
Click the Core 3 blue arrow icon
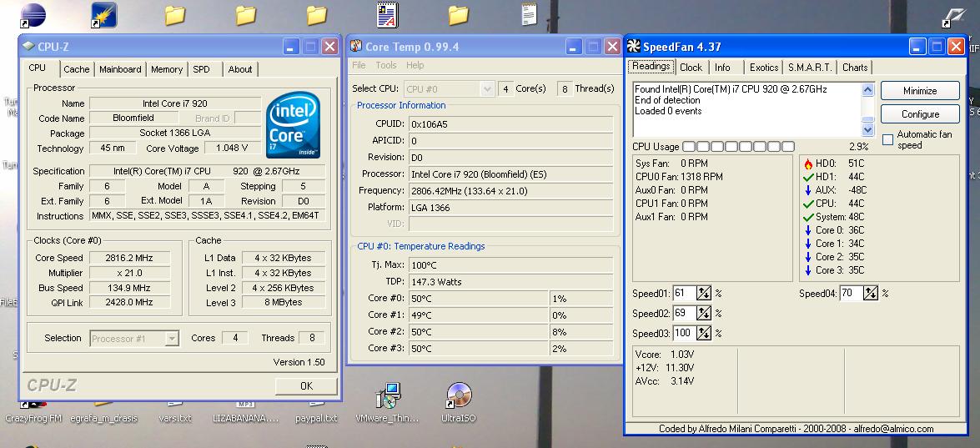coord(808,270)
